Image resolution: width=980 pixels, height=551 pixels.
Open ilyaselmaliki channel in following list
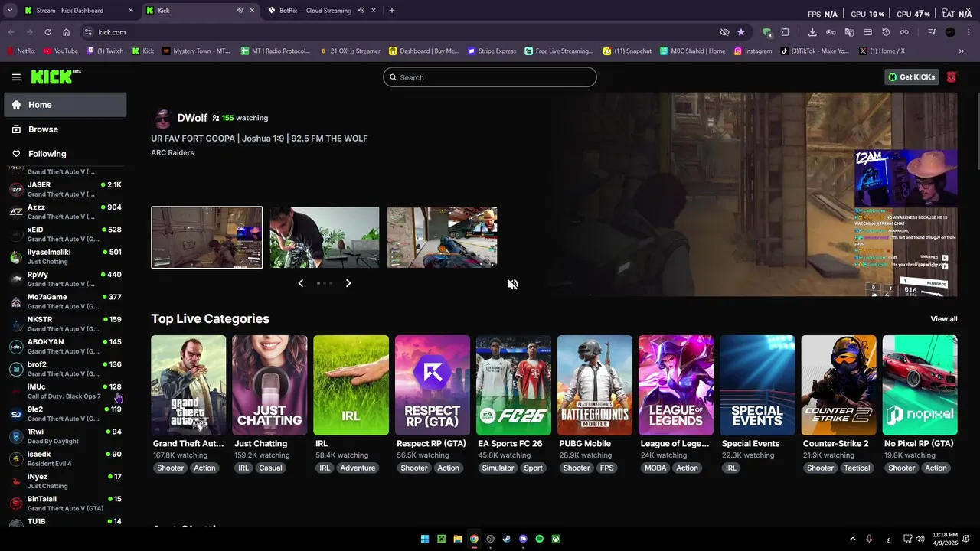(x=65, y=256)
